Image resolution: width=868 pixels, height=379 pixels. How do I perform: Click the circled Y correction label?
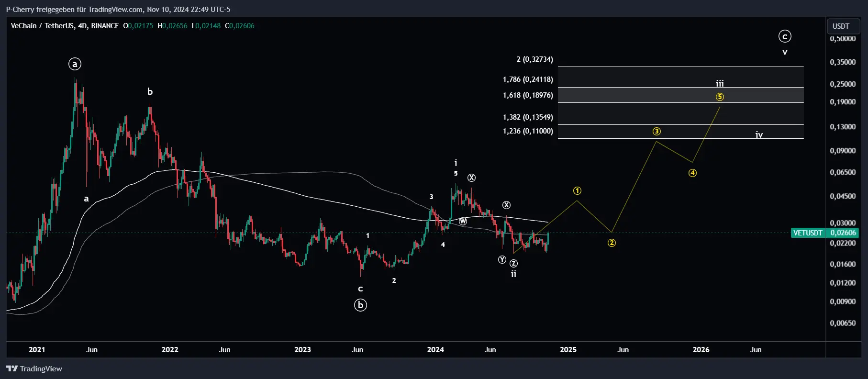[502, 259]
